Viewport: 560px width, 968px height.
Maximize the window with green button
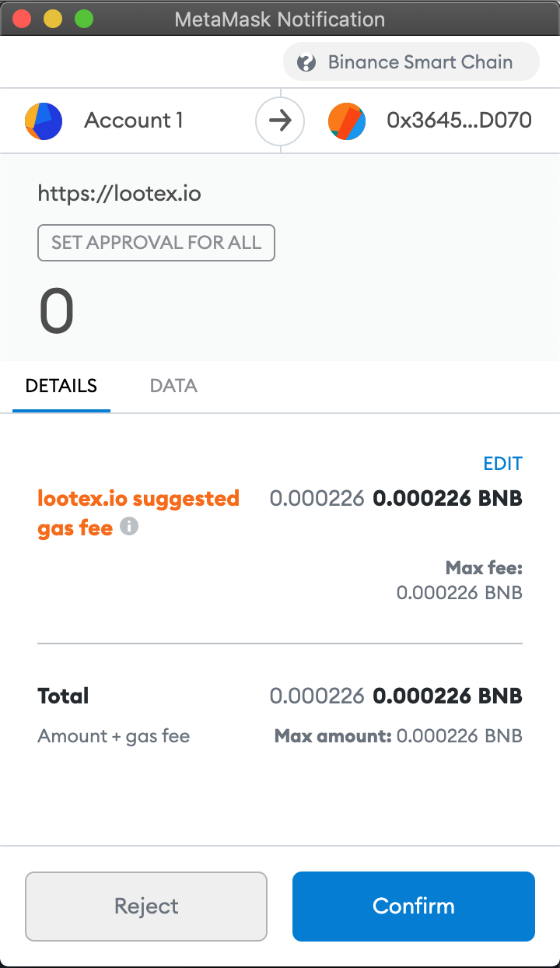[83, 19]
